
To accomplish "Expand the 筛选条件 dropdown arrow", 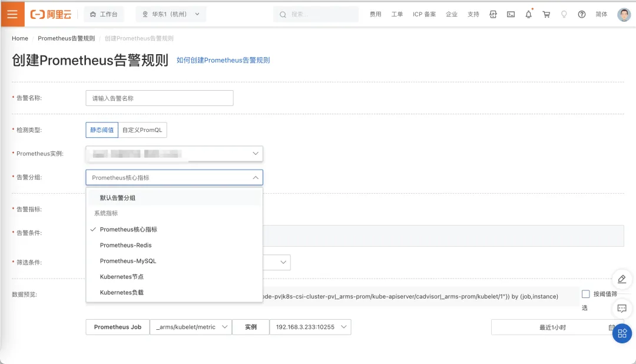I will 283,262.
